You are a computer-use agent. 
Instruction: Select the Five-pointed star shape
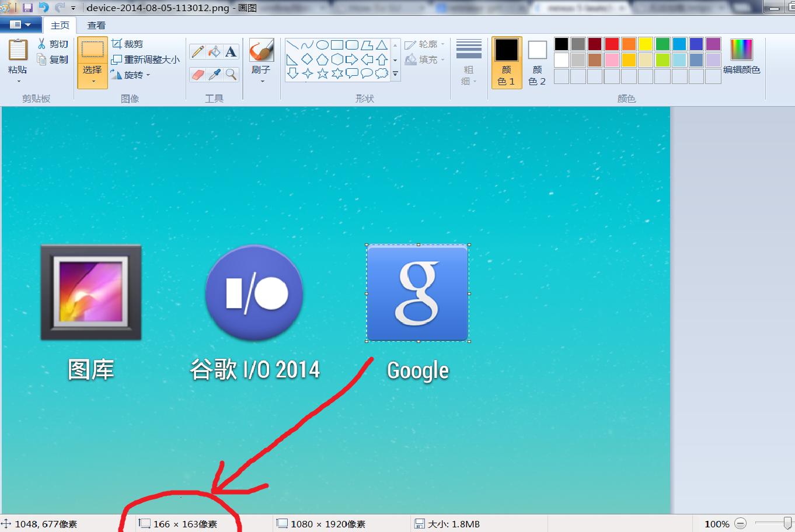point(323,73)
